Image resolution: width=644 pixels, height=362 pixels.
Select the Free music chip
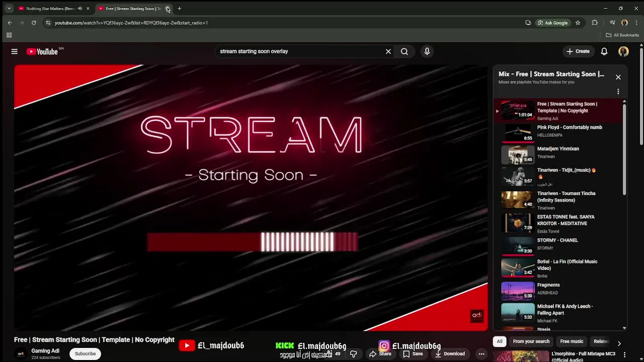572,341
